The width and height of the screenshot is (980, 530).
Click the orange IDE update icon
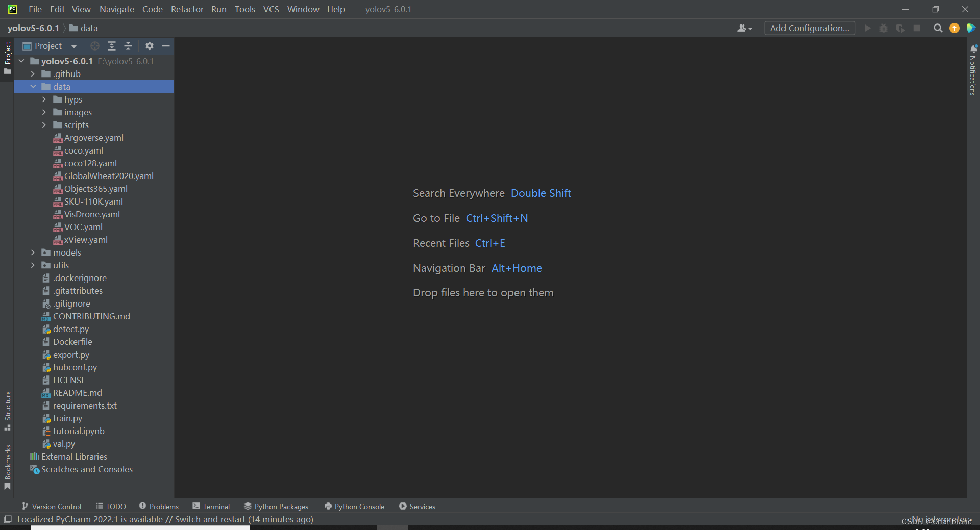(x=954, y=28)
